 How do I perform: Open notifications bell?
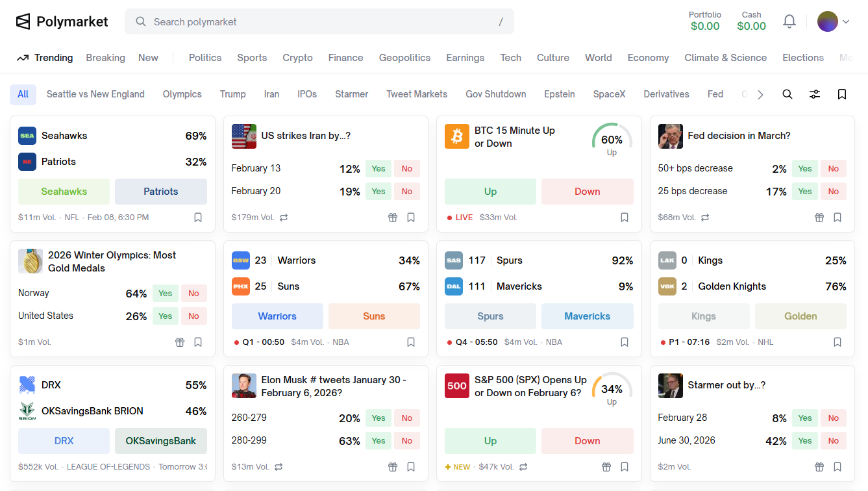(x=789, y=21)
